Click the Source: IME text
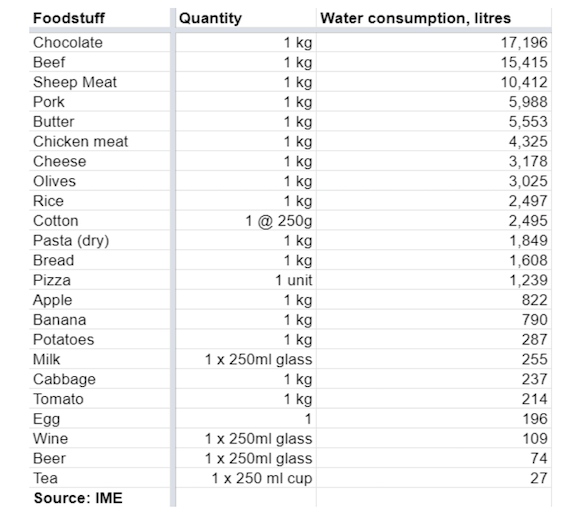Image resolution: width=570 pixels, height=530 pixels. click(x=78, y=498)
